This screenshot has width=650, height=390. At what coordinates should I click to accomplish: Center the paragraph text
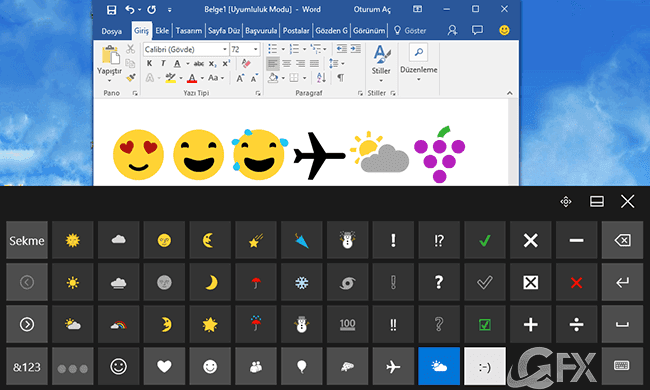coord(286,63)
